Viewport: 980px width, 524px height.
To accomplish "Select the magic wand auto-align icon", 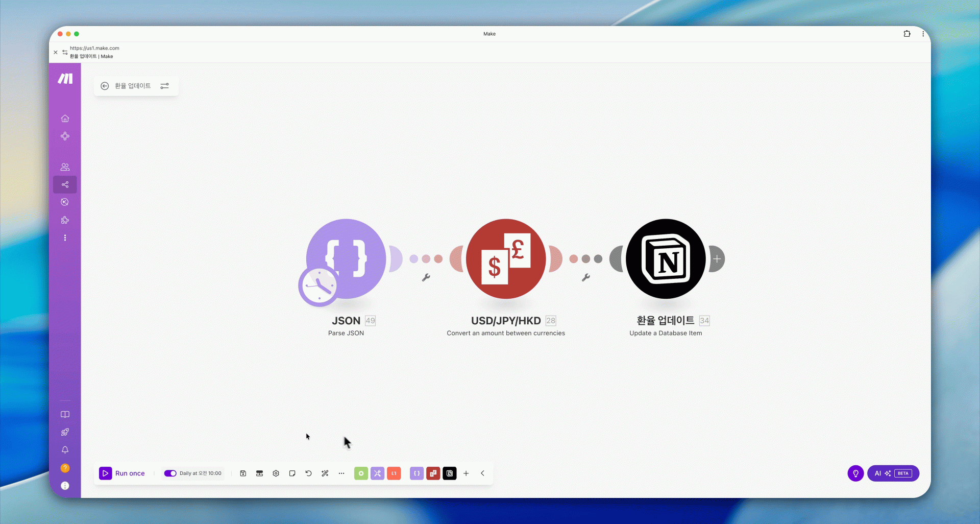I will pos(325,473).
